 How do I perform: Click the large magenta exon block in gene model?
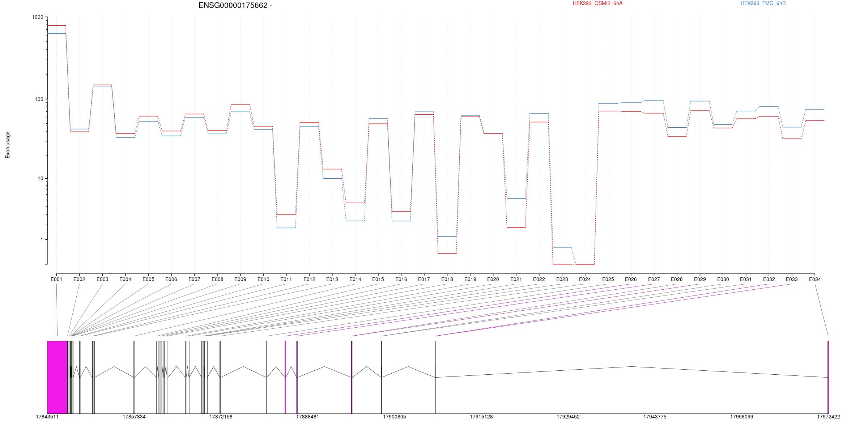[x=57, y=377]
